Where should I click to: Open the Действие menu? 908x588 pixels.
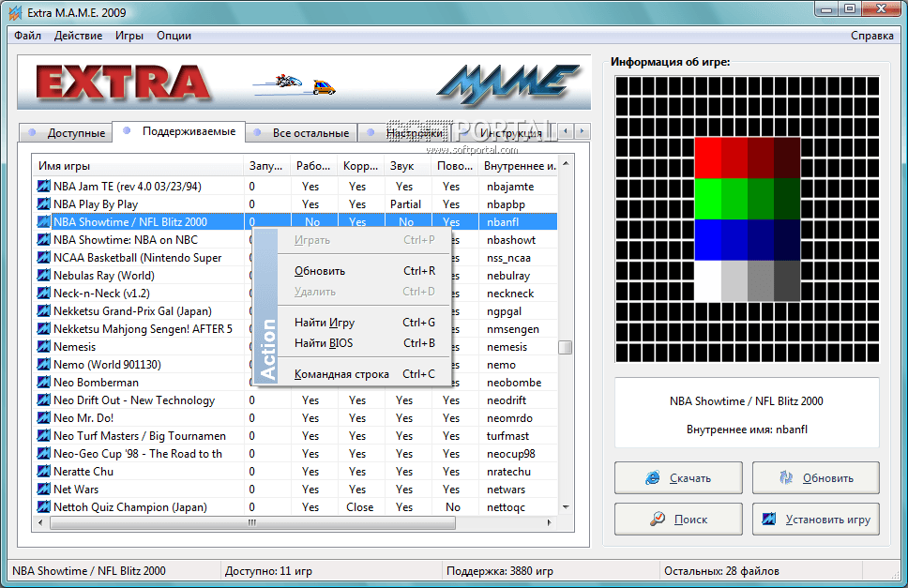point(78,36)
